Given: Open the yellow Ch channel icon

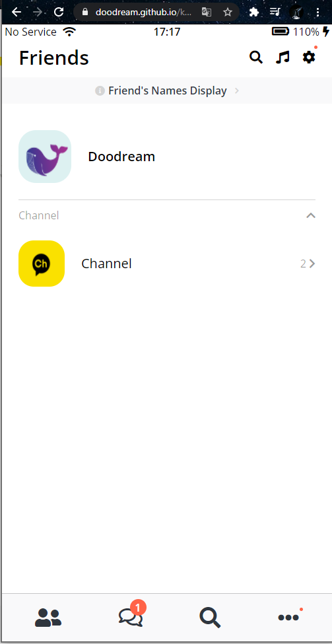Looking at the screenshot, I should pyautogui.click(x=42, y=264).
